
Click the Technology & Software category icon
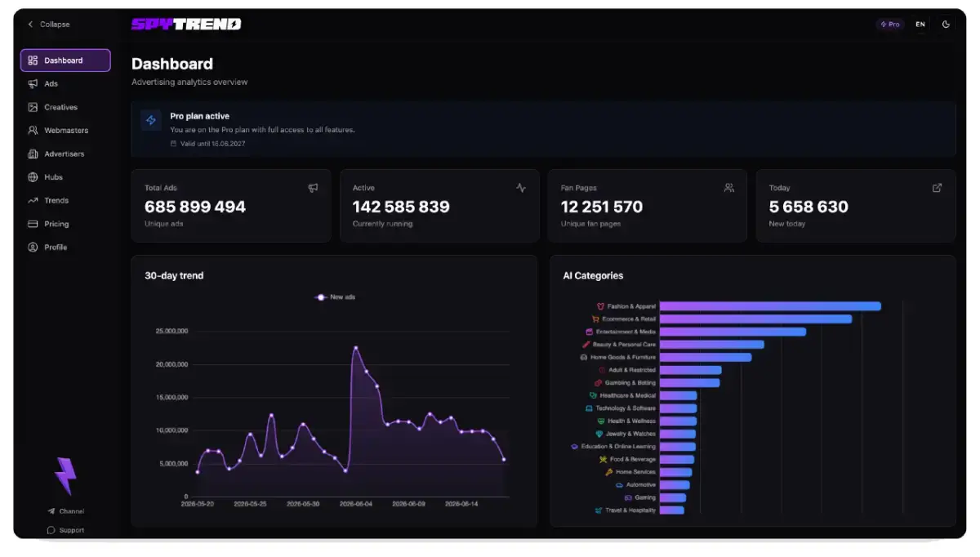(589, 408)
